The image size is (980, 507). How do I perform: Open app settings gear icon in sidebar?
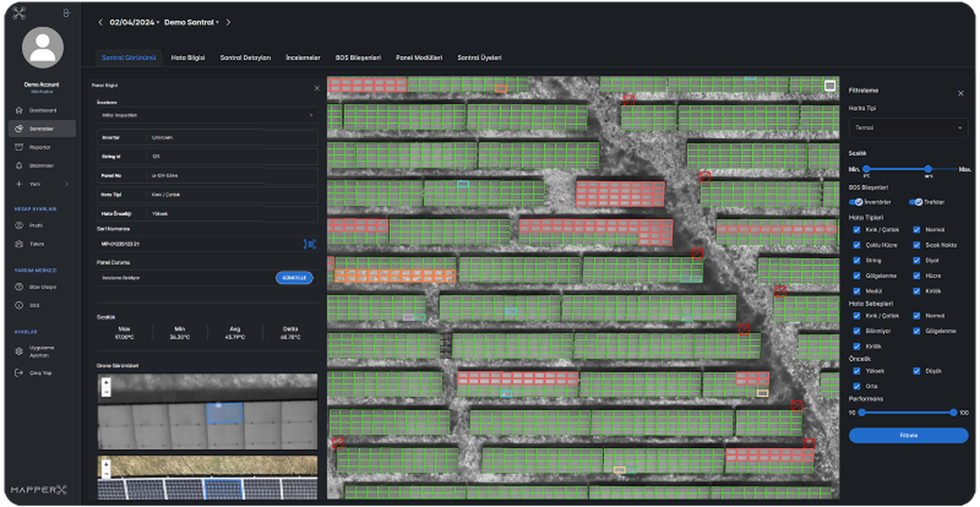tap(19, 350)
